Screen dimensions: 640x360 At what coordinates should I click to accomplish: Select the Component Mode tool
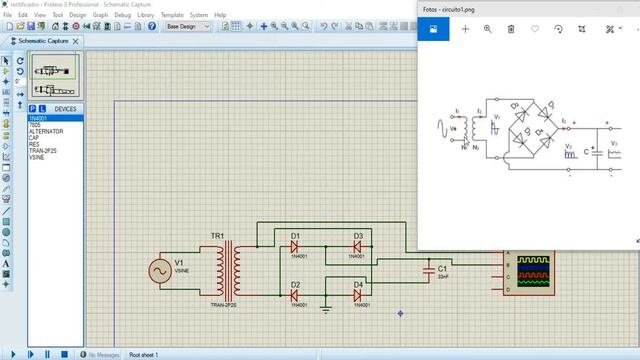pos(6,71)
